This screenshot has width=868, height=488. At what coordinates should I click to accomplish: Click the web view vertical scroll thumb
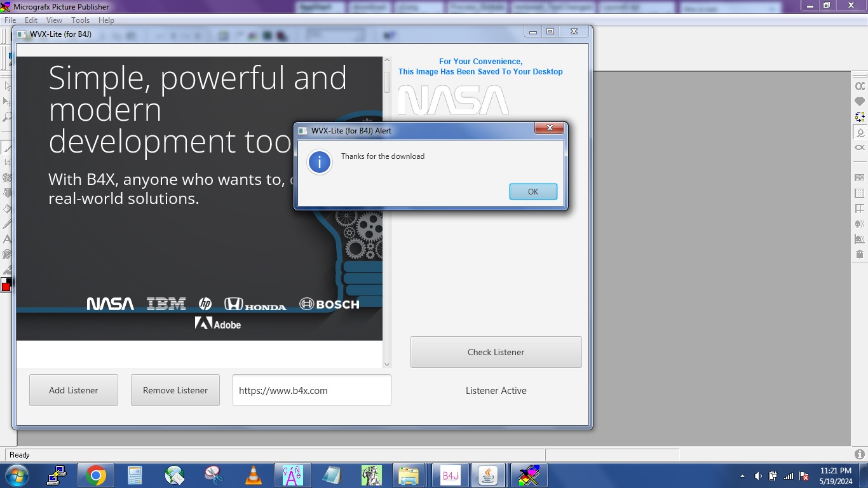click(x=387, y=83)
